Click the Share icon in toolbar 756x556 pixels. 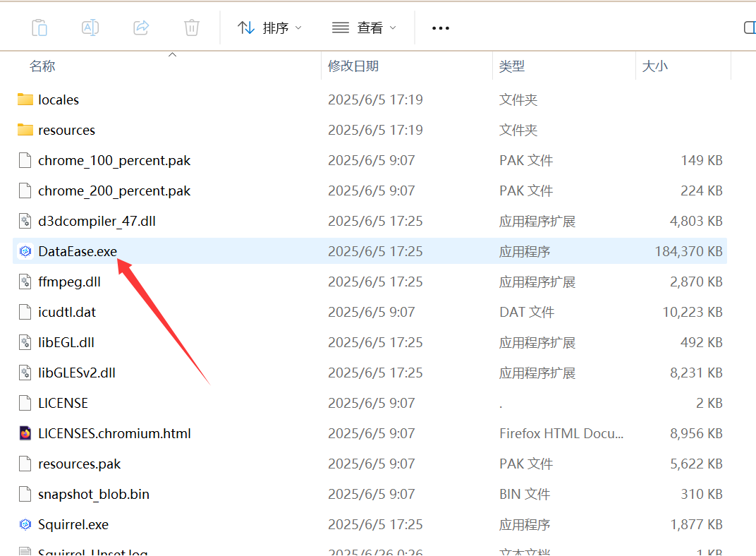coord(141,28)
